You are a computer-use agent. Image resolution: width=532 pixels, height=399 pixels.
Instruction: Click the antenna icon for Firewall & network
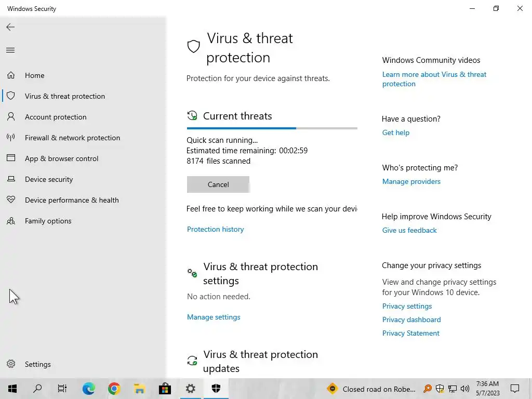pos(11,137)
